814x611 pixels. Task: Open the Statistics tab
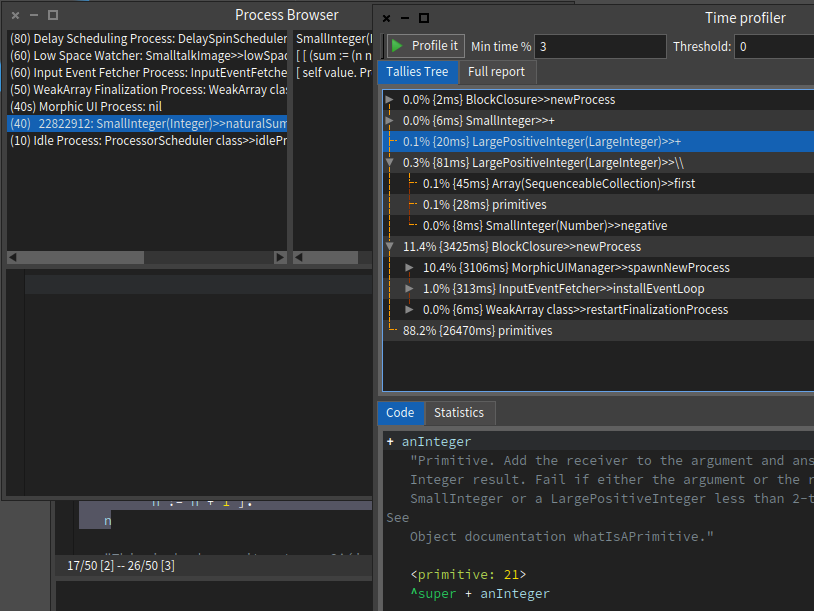459,413
